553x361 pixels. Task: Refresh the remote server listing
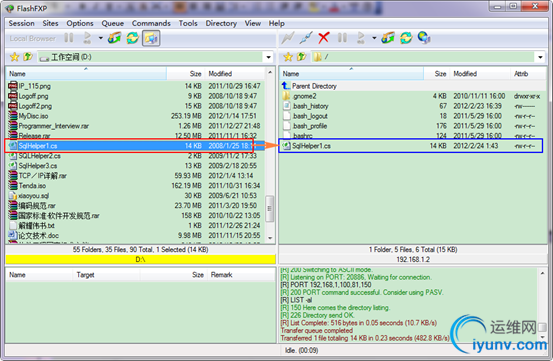(x=406, y=38)
